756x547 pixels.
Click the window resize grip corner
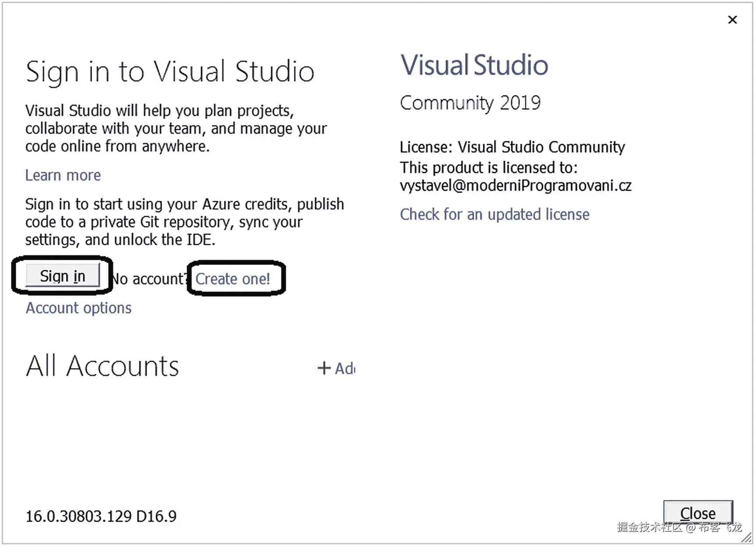[746, 537]
